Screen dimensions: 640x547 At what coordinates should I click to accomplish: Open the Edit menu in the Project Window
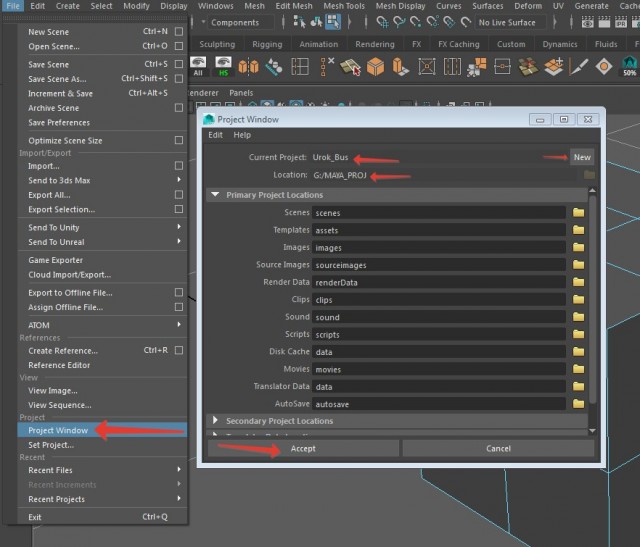pyautogui.click(x=215, y=135)
